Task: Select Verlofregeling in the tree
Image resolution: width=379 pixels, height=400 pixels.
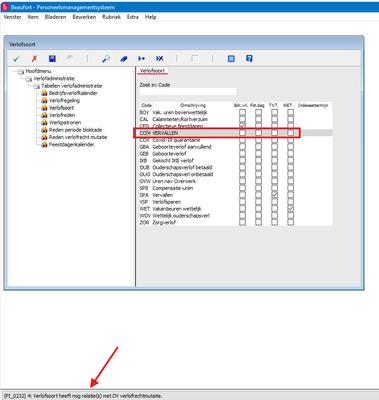Action: click(64, 100)
